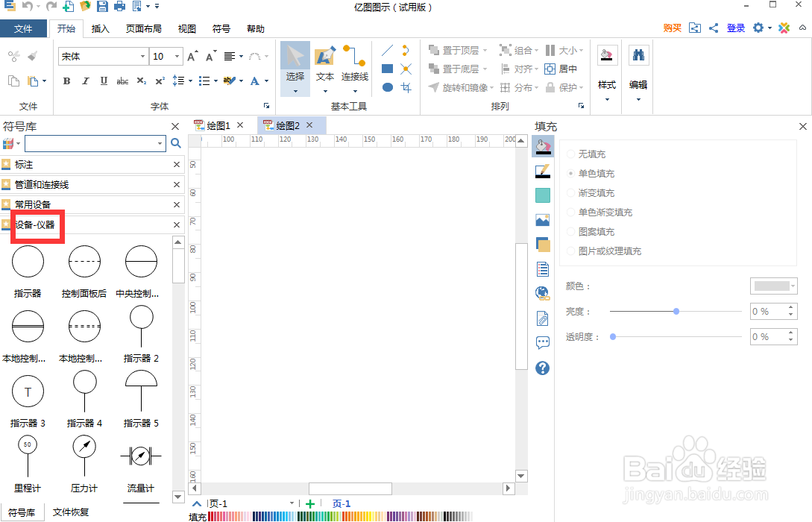This screenshot has width=812, height=522.
Task: Select the 单色填充 fill option
Action: pyautogui.click(x=591, y=174)
